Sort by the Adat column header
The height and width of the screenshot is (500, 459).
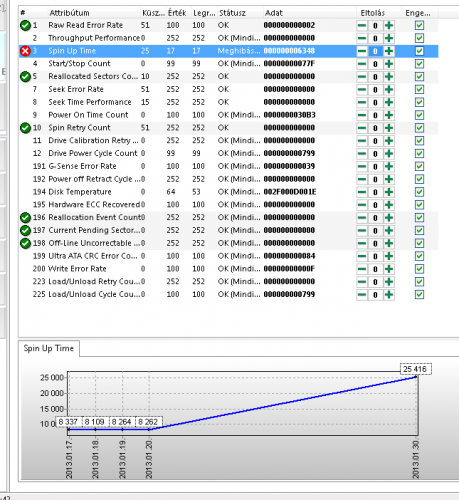click(310, 13)
